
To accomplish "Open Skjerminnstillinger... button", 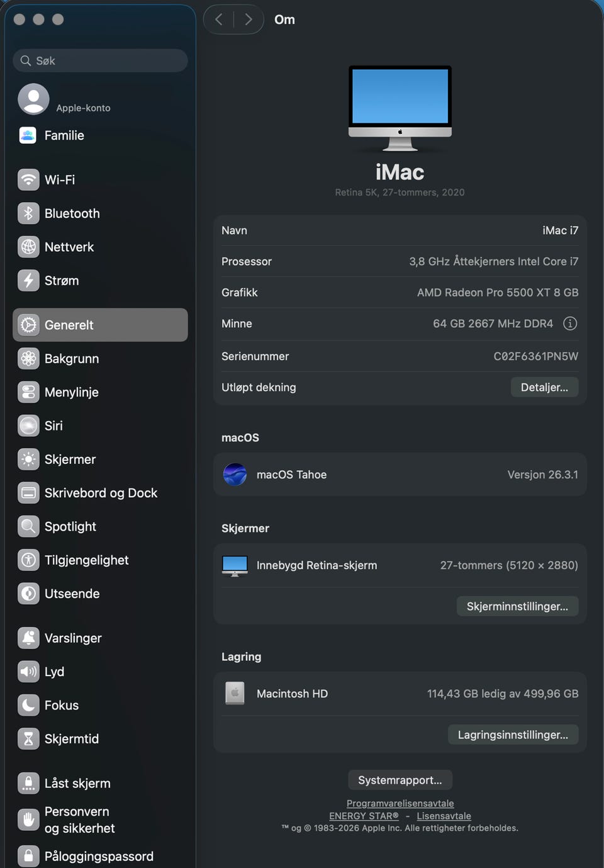I will click(x=517, y=606).
